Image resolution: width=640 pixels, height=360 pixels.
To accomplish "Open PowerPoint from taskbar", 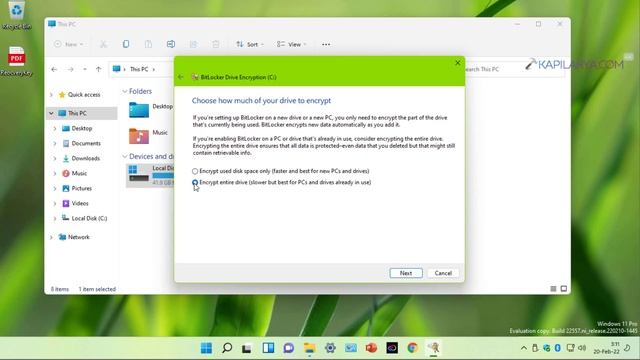I will point(371,348).
